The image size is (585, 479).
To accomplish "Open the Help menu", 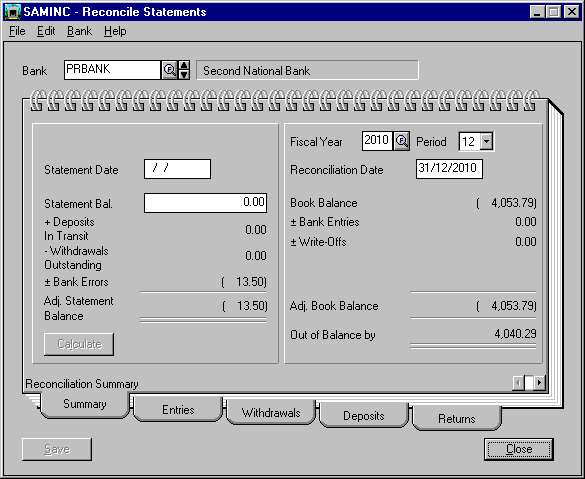I will coord(115,31).
